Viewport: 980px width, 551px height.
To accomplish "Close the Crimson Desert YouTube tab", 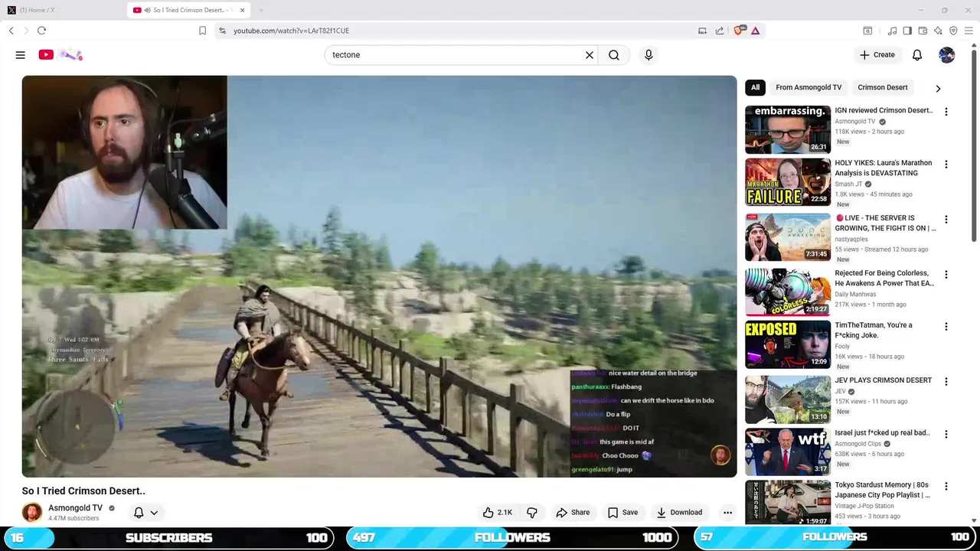I will [x=243, y=10].
